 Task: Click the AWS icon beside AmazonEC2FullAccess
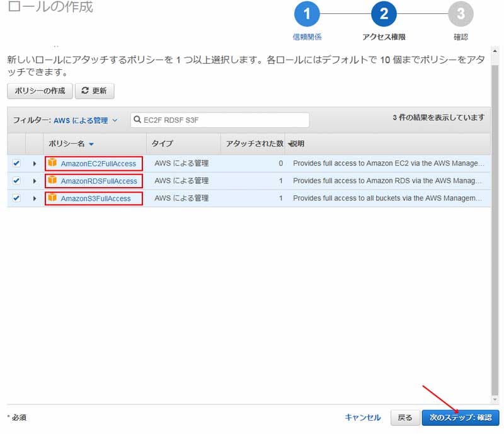[50, 163]
